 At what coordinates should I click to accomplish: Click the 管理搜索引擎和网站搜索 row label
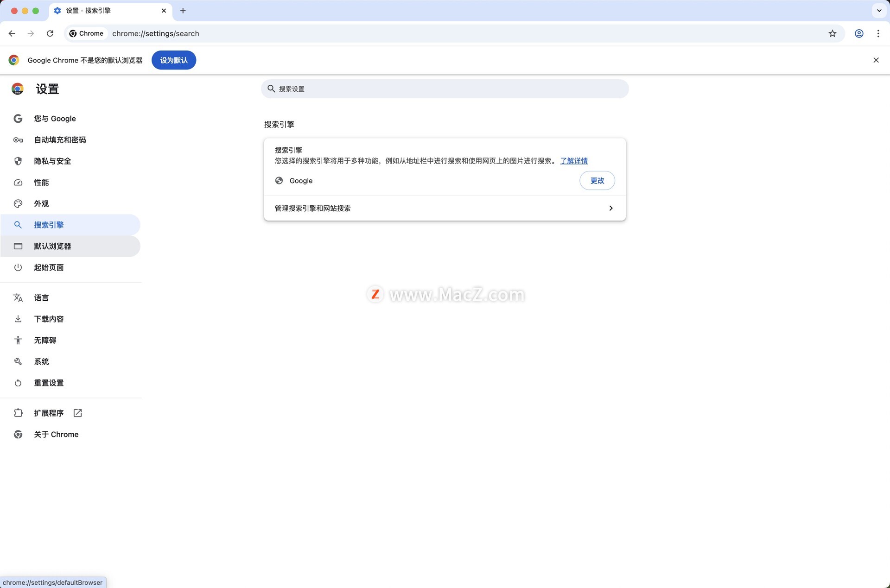click(x=312, y=208)
